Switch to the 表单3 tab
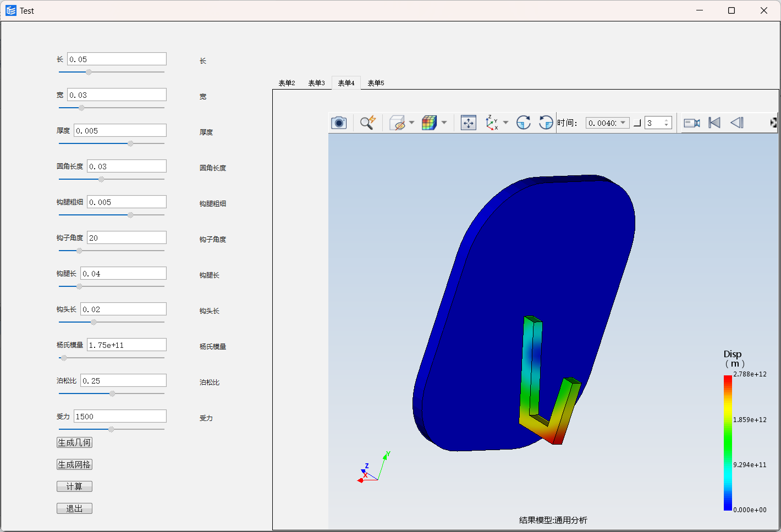 [316, 83]
